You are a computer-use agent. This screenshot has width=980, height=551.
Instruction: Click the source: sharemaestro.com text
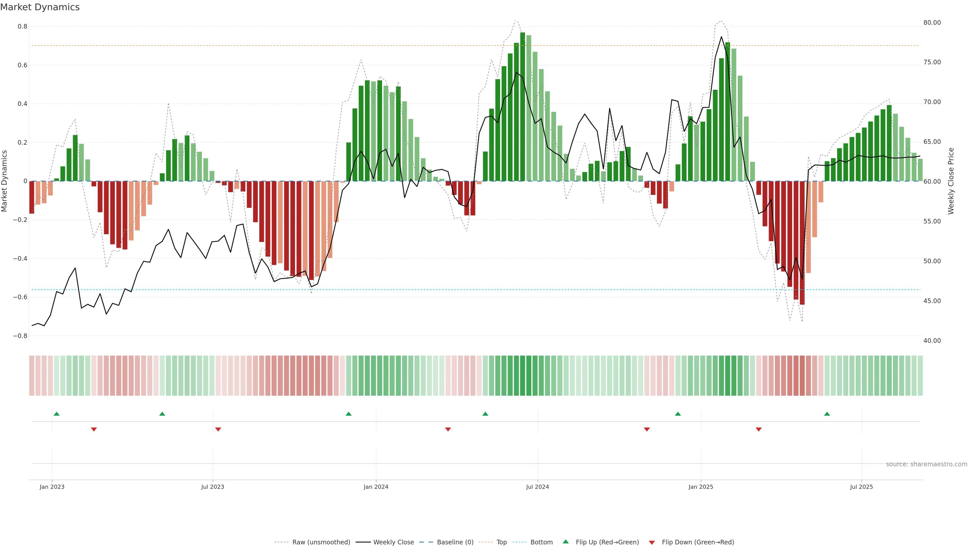(926, 464)
